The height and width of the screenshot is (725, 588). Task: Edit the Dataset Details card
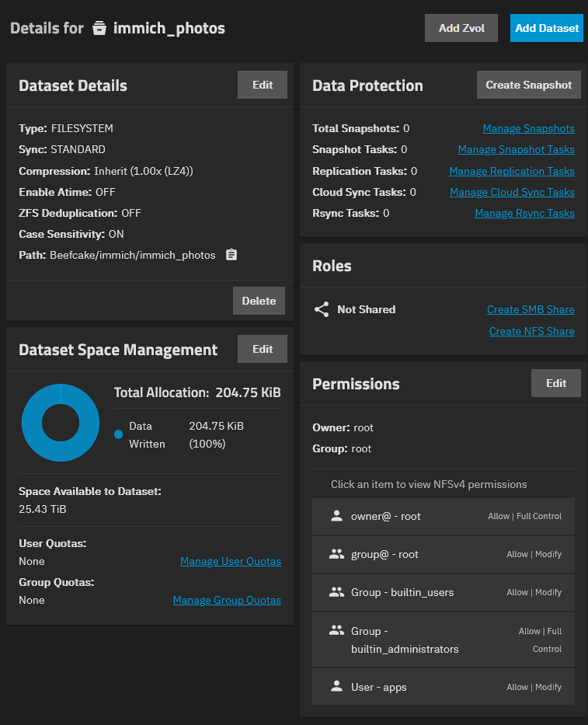pos(263,85)
